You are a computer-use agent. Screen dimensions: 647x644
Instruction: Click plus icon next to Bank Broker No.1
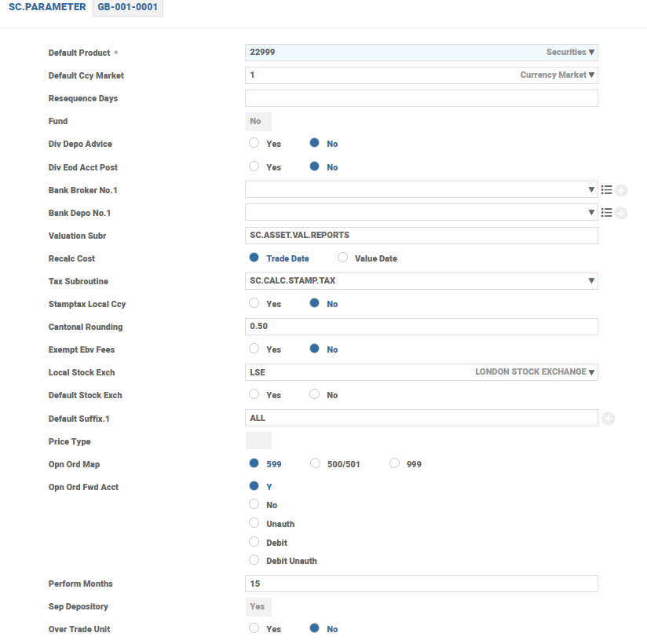pos(621,190)
